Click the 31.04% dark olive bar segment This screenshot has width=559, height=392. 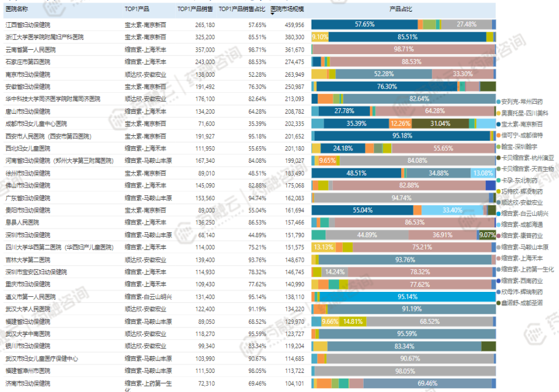click(x=440, y=123)
